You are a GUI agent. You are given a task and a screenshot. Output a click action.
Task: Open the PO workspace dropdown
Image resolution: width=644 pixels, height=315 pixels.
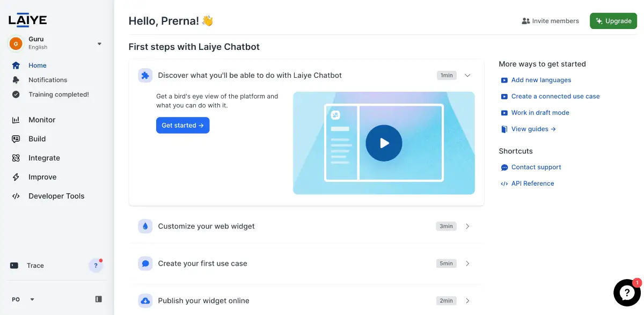pos(23,299)
